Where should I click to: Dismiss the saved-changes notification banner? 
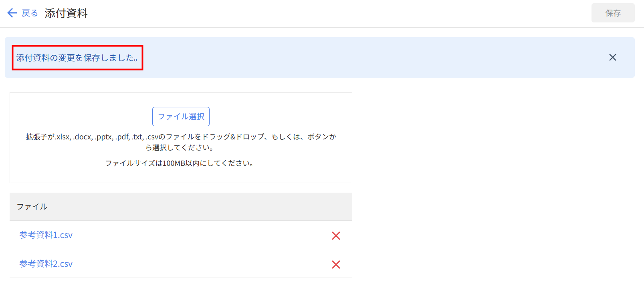pos(612,57)
